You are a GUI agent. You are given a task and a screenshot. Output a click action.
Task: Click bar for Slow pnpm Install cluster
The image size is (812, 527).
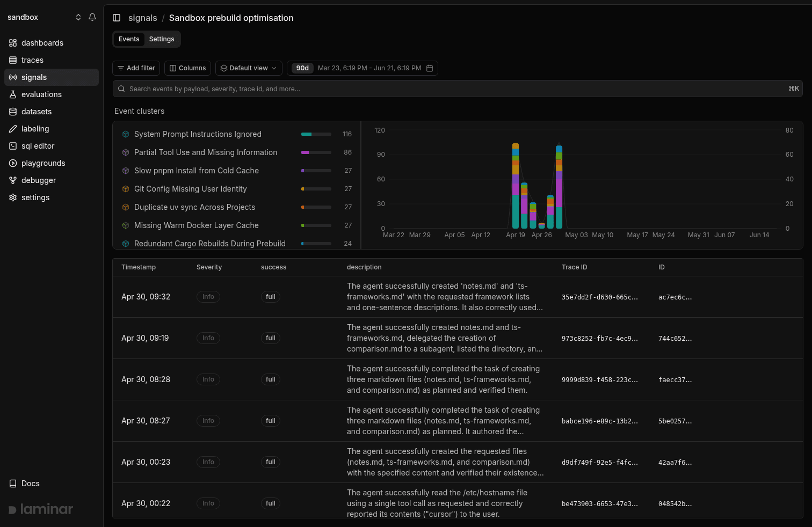click(316, 171)
